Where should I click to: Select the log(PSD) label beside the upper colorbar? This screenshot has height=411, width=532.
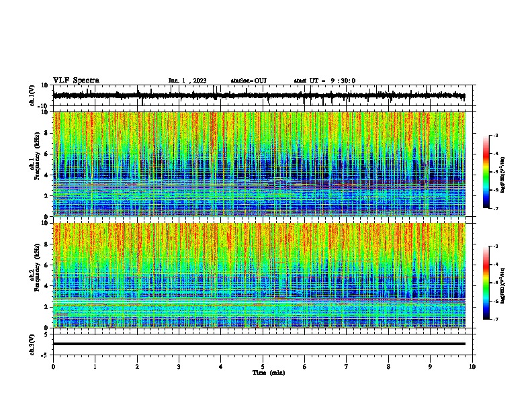503,175
